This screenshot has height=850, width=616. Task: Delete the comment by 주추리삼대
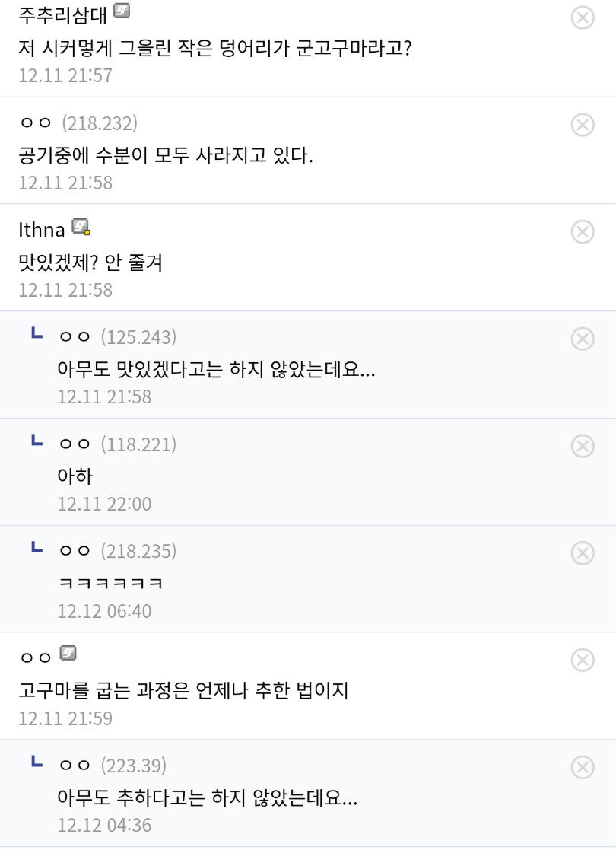point(582,18)
